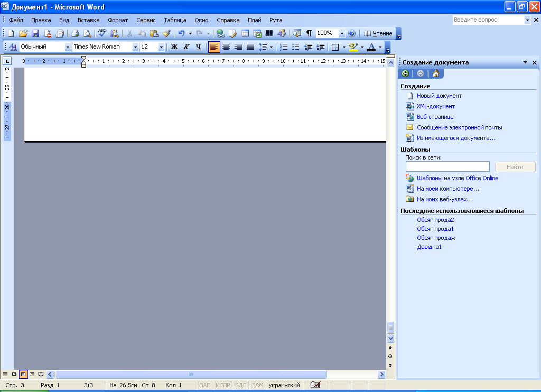This screenshot has height=392, width=541.
Task: Toggle Italic (К) formatting
Action: [186, 47]
